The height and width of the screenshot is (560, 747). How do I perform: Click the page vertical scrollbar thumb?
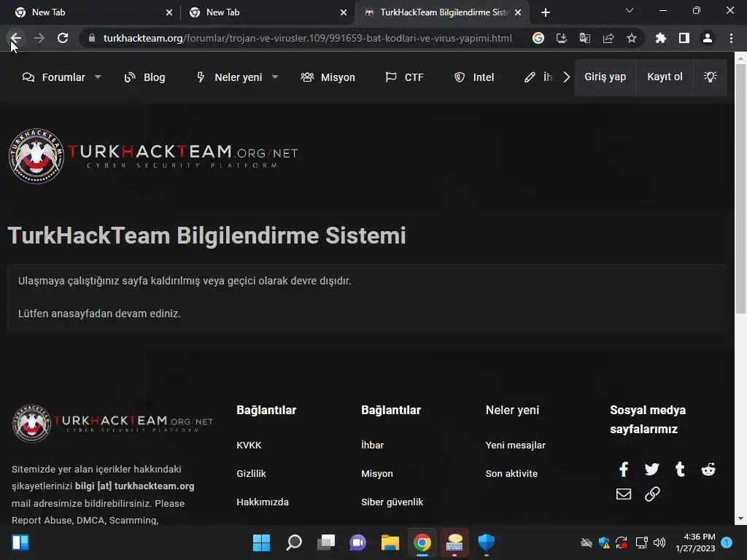click(x=740, y=188)
